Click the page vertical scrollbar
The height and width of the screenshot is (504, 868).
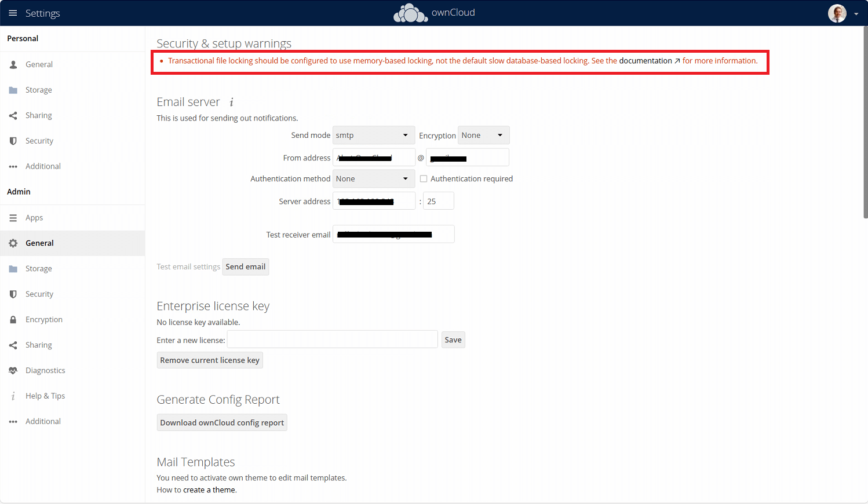[865, 122]
